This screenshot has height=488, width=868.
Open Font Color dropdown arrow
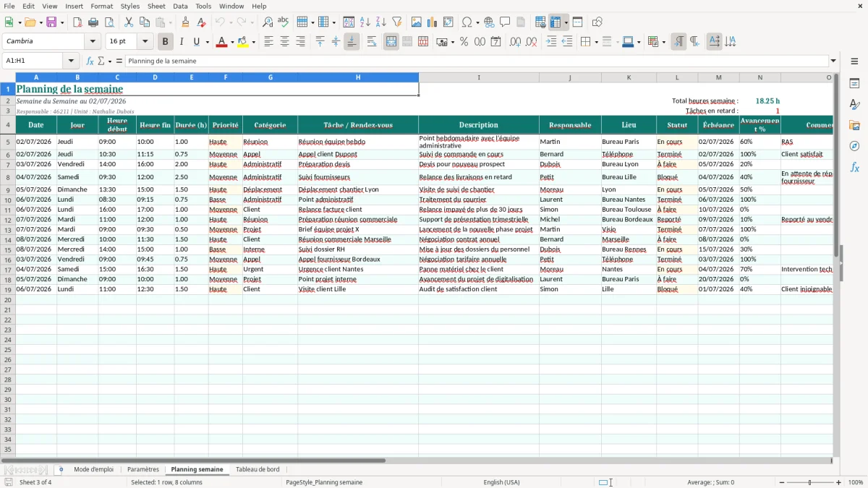point(232,42)
